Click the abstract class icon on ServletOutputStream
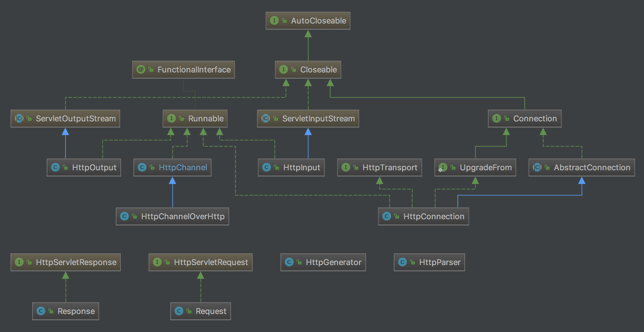 (19, 119)
